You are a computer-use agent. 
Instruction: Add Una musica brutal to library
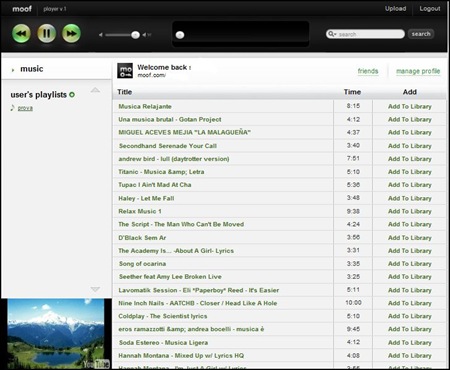(410, 120)
